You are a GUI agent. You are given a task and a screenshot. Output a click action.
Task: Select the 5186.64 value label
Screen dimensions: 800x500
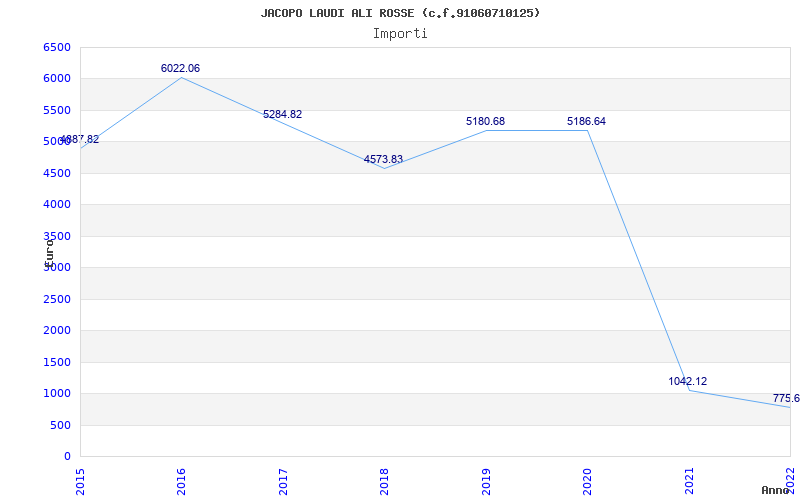point(586,122)
